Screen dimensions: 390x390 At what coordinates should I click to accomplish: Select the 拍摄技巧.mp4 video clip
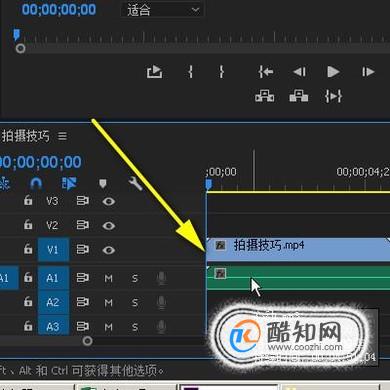(x=298, y=250)
